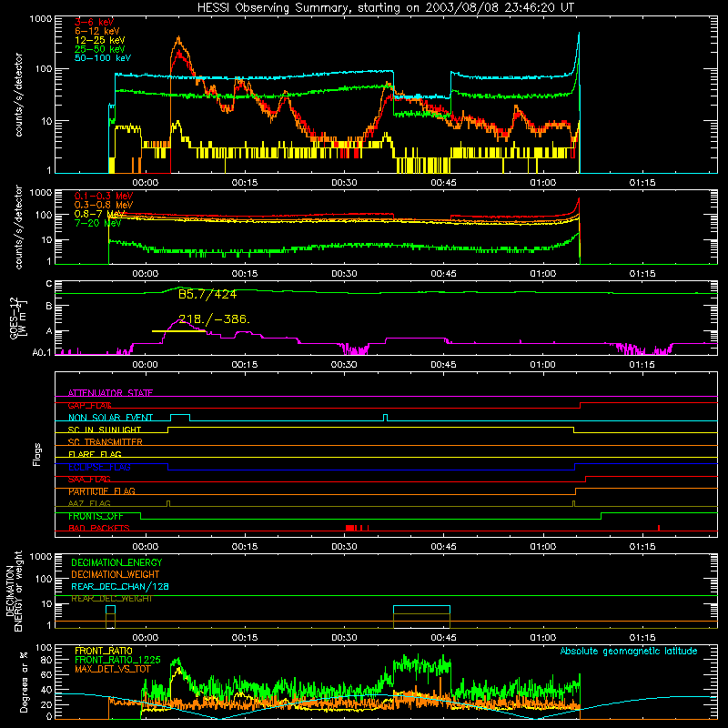Click the 0.3-0.8 MeV legend entry
The width and height of the screenshot is (728, 728).
click(104, 205)
